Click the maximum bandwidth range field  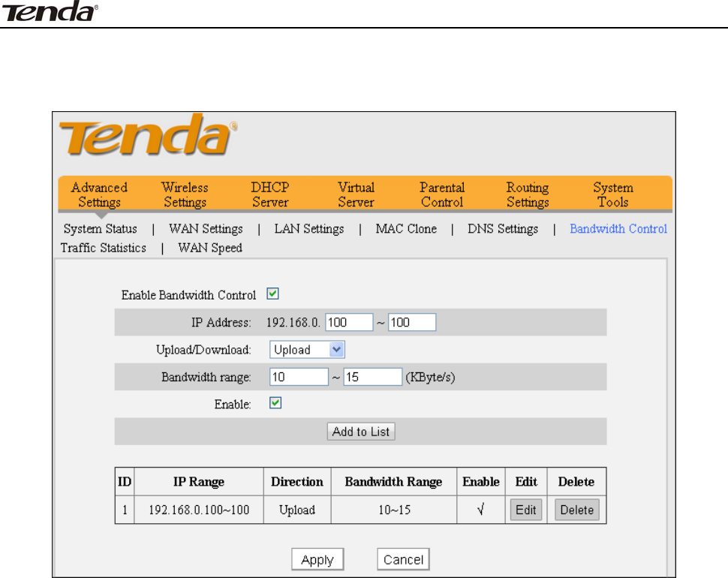(372, 377)
